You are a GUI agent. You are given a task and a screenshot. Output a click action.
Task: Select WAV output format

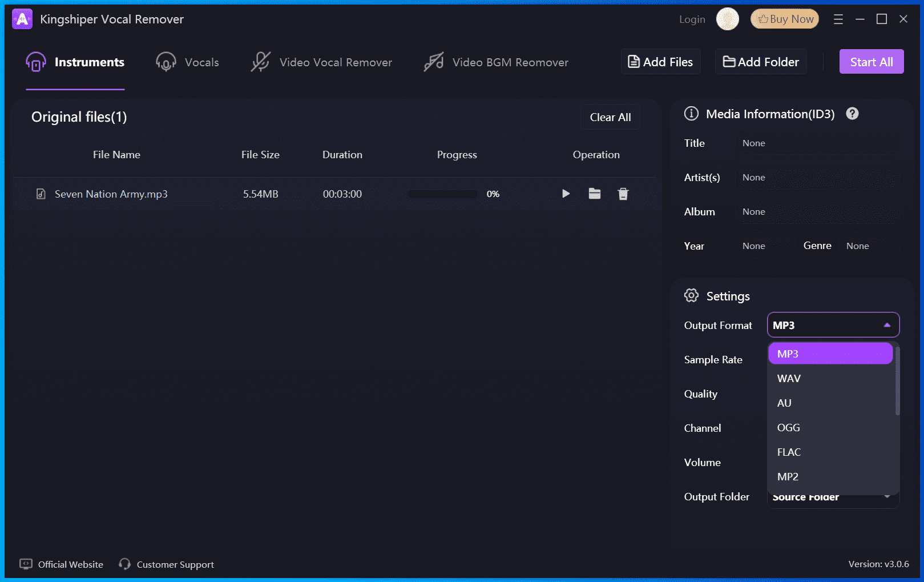pyautogui.click(x=830, y=378)
